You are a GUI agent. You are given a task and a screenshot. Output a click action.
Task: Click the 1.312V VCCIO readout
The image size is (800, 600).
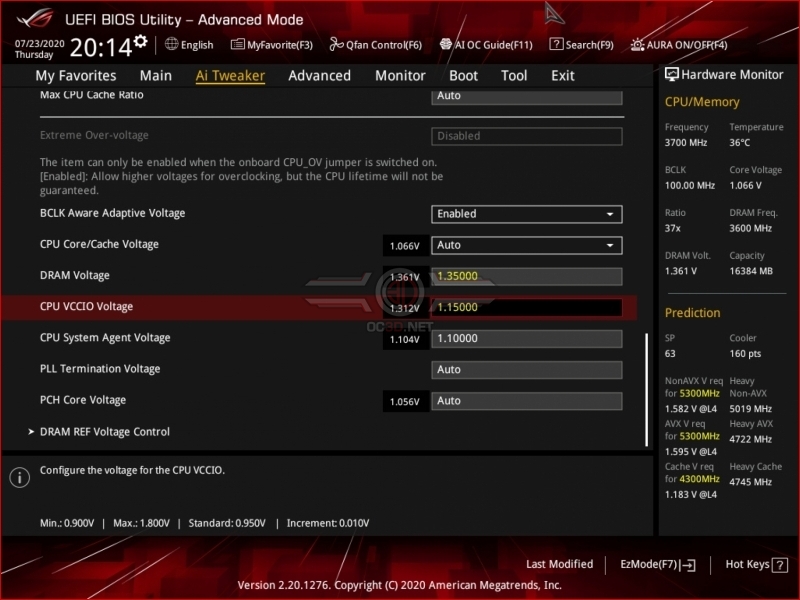[x=405, y=308]
